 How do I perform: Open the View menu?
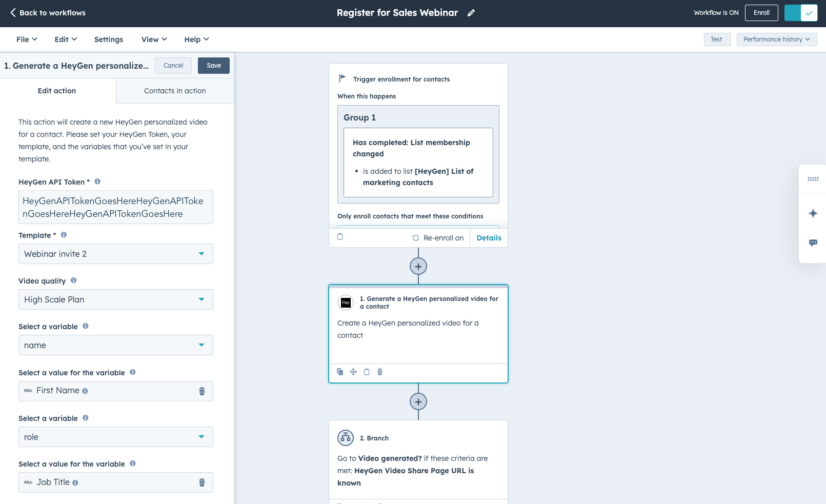(154, 39)
